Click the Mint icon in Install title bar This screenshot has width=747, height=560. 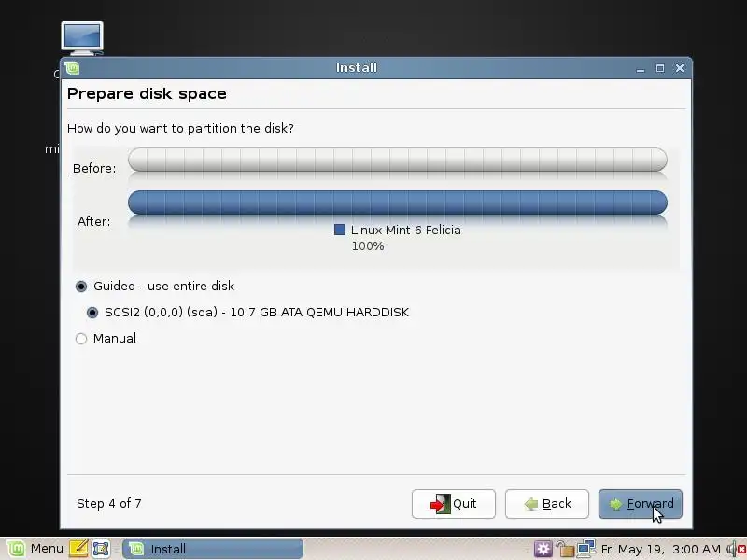pyautogui.click(x=72, y=68)
